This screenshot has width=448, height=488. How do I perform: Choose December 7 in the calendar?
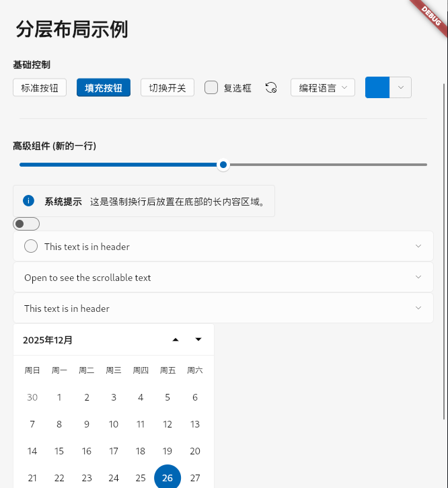32,424
